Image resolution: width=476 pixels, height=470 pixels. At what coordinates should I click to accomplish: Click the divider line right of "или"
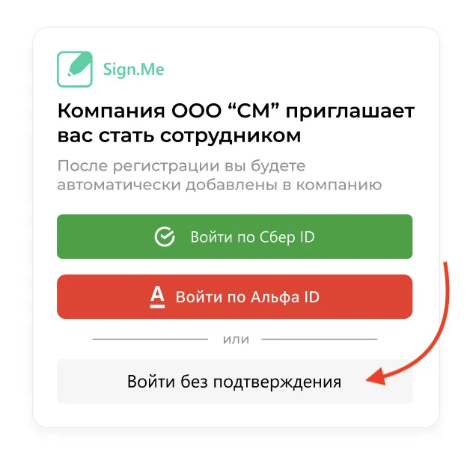(x=320, y=339)
